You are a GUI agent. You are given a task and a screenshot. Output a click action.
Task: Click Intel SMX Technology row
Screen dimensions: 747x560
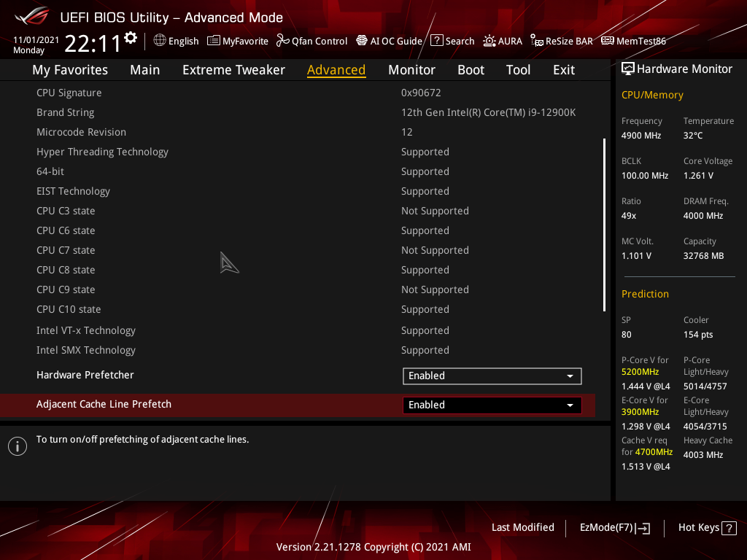click(x=298, y=350)
